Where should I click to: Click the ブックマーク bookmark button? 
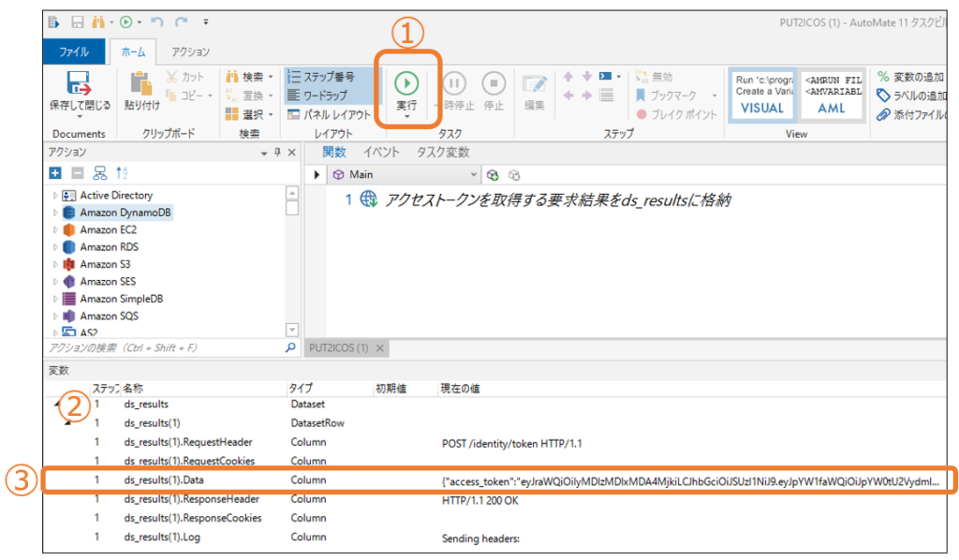click(x=666, y=96)
